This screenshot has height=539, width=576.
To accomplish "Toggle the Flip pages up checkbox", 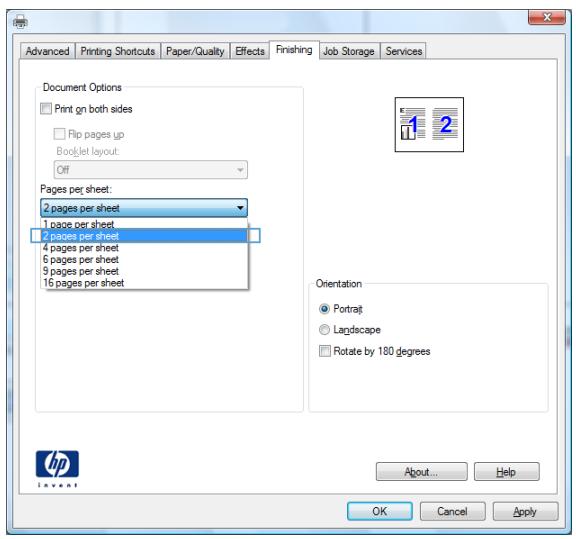I will [59, 134].
